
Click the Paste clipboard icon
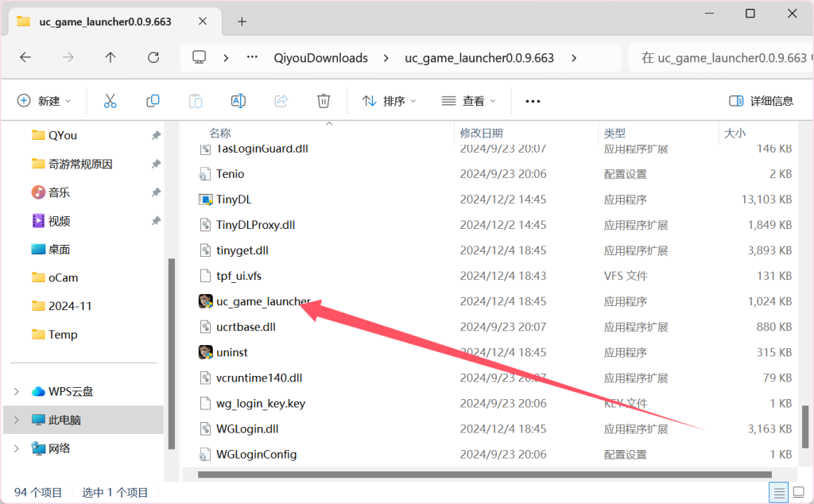click(x=196, y=101)
